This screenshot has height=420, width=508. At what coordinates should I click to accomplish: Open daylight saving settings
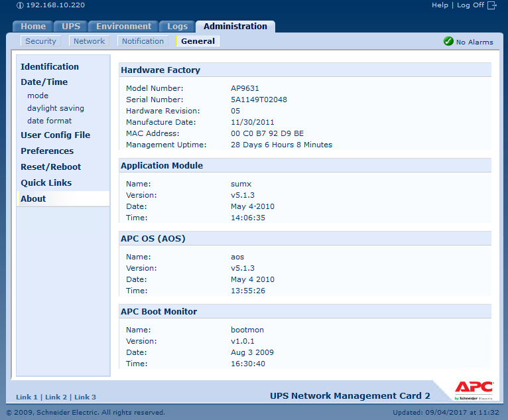(56, 108)
